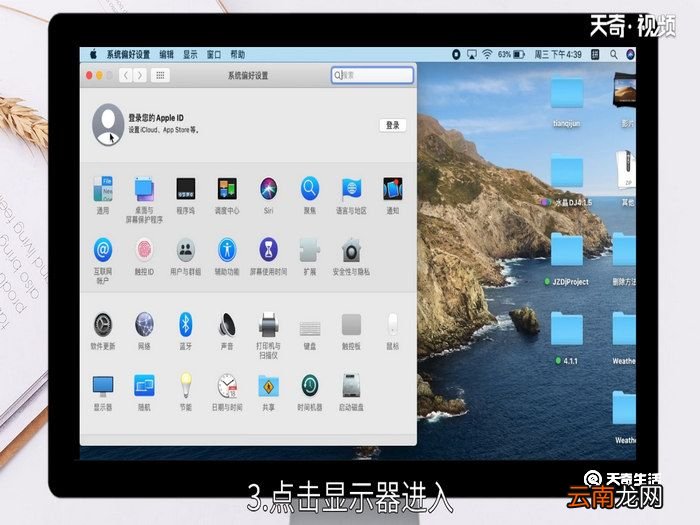Click the battery 63% indicator
Viewport: 700px width, 525px height.
point(511,54)
